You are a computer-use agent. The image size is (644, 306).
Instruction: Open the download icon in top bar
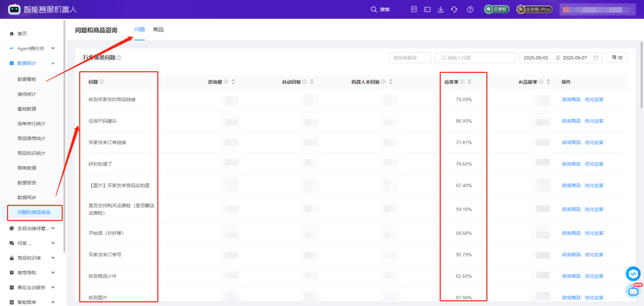click(440, 9)
